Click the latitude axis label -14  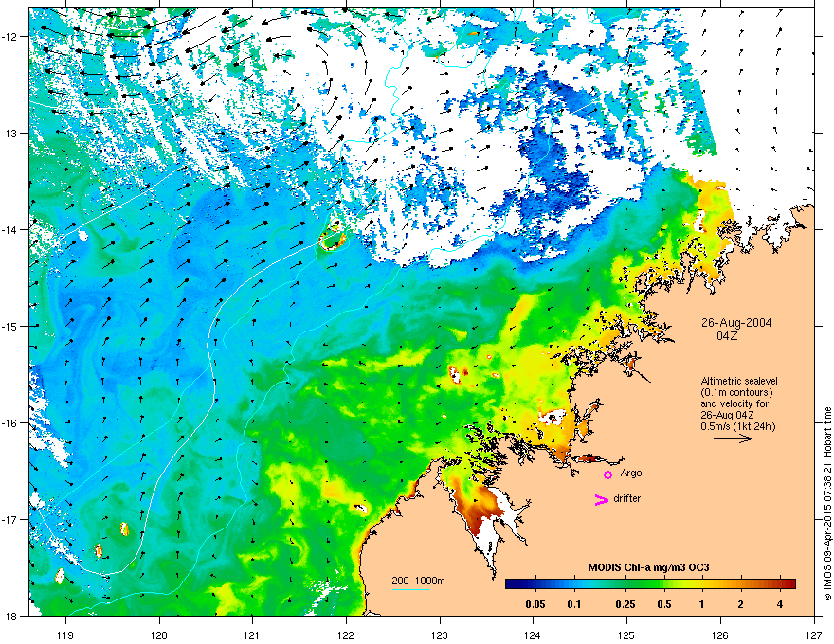pyautogui.click(x=10, y=229)
